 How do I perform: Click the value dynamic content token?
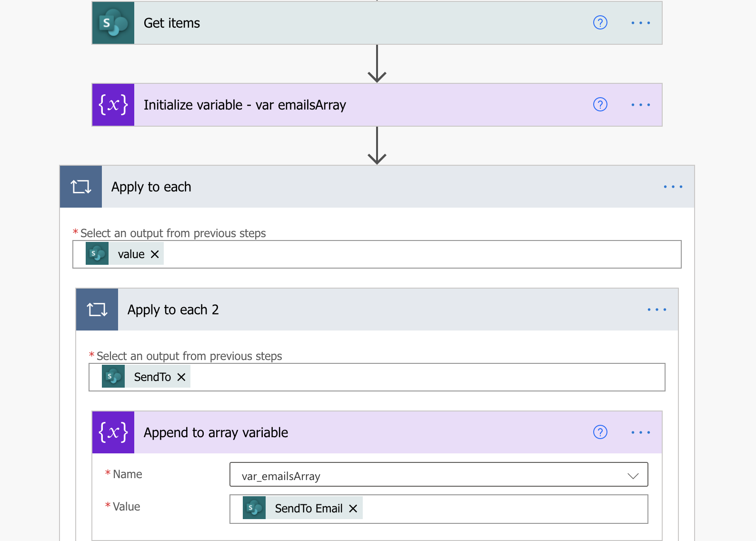pyautogui.click(x=125, y=254)
